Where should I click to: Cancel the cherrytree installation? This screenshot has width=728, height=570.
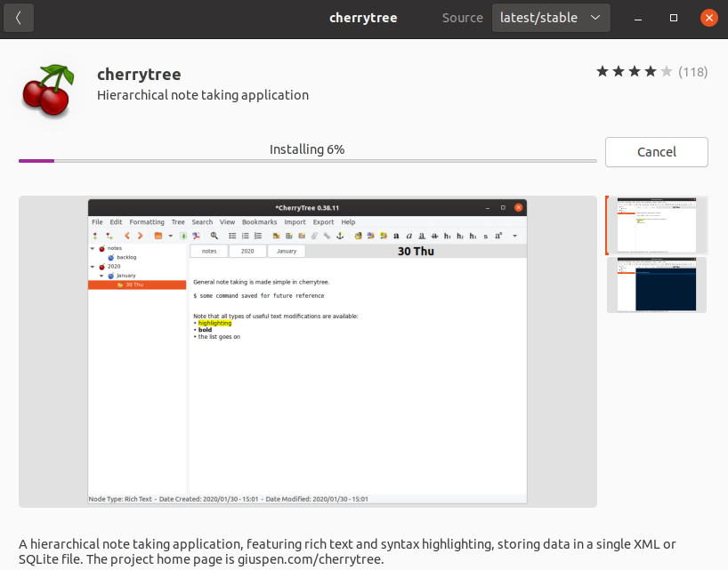(656, 152)
